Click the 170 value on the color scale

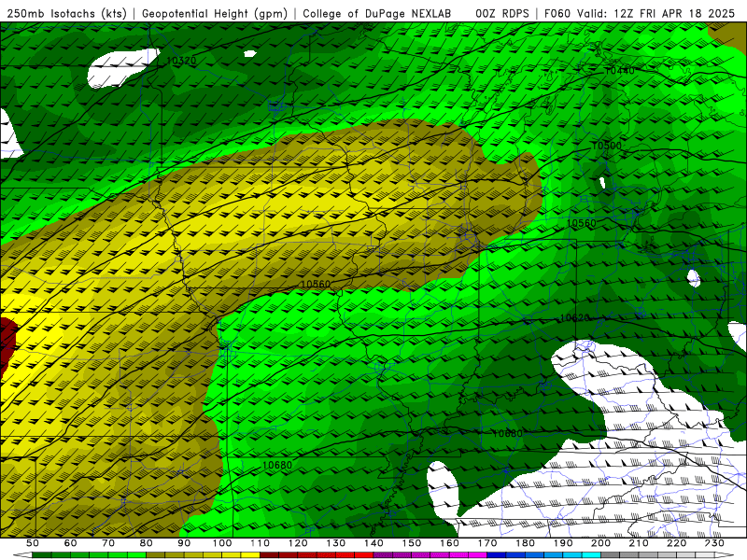coord(486,543)
